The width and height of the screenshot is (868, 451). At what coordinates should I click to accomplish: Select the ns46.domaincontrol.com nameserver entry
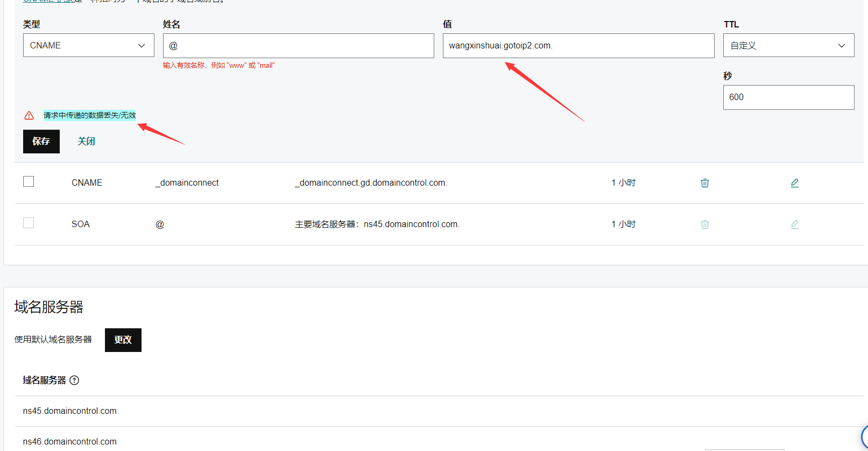pos(69,442)
